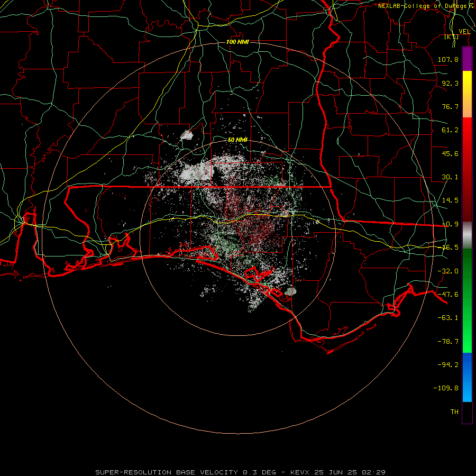The width and height of the screenshot is (476, 476).
Task: Click the VEL legend title
Action: [x=464, y=32]
